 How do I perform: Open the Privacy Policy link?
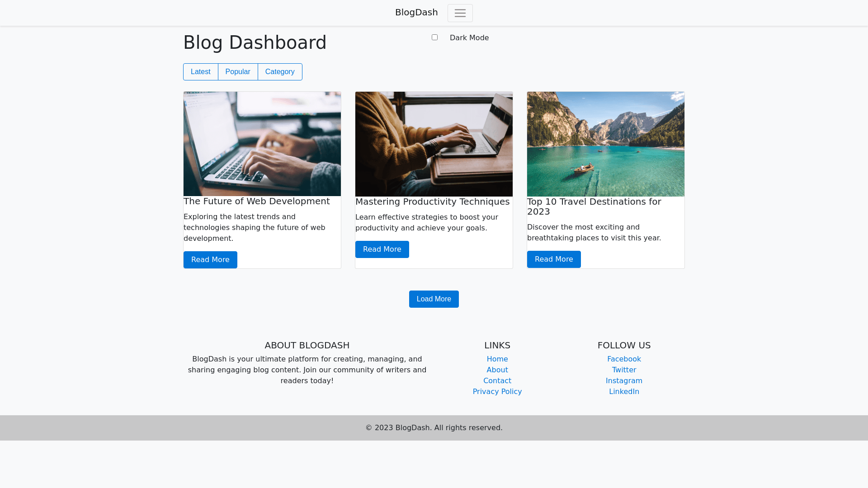point(497,392)
